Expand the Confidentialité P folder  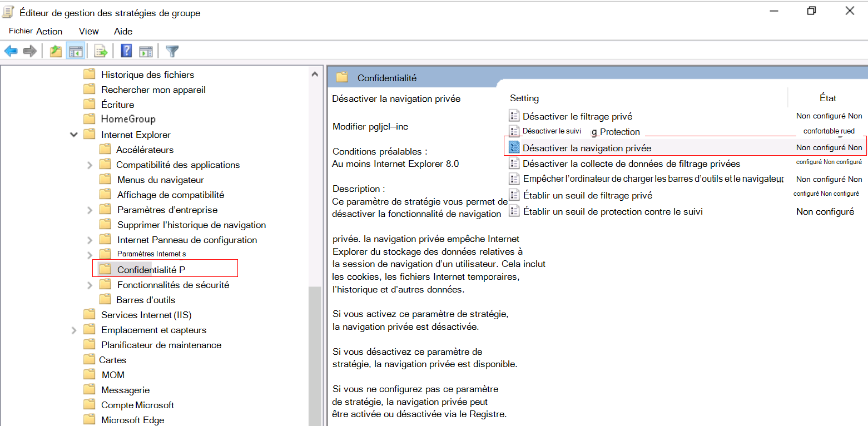[x=106, y=268]
